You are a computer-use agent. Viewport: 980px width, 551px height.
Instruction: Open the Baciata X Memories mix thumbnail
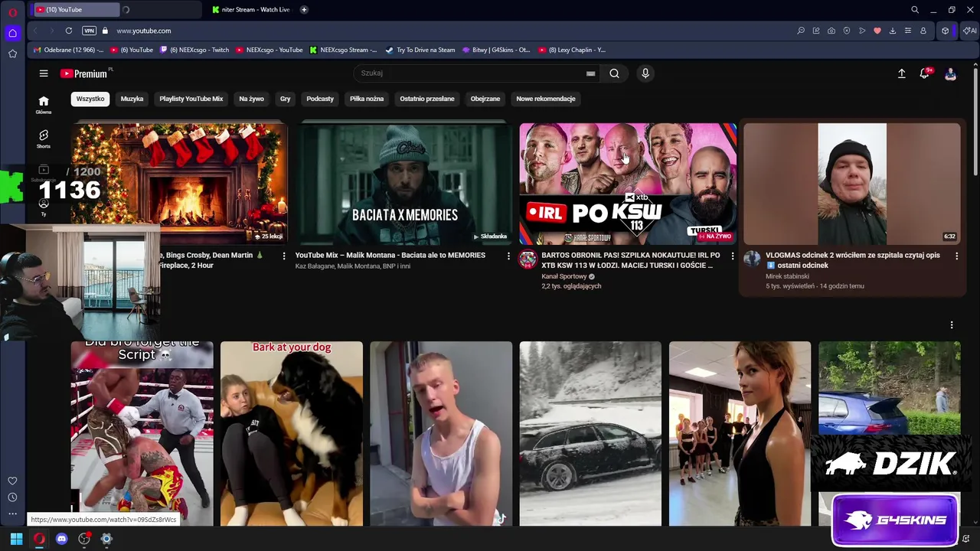click(404, 184)
